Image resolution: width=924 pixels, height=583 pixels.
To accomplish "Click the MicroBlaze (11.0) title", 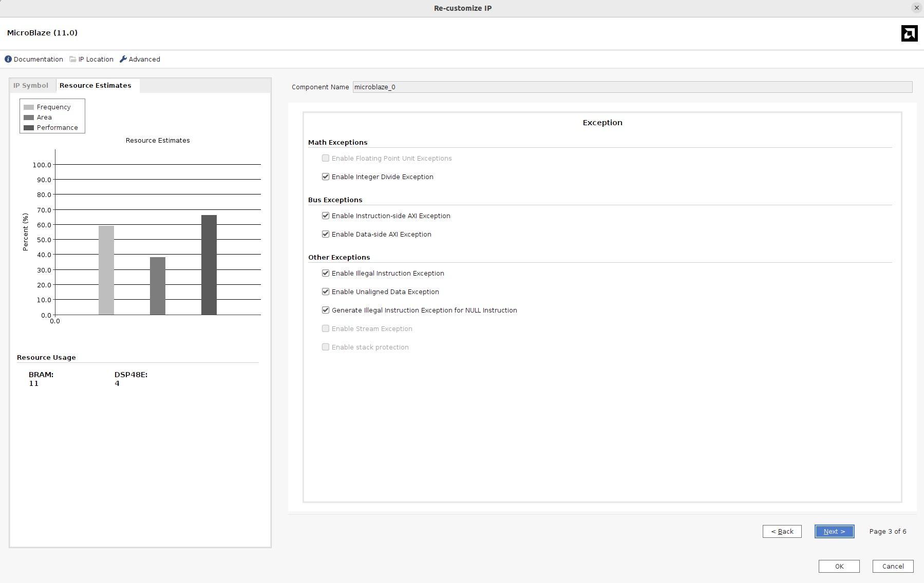I will 42,33.
